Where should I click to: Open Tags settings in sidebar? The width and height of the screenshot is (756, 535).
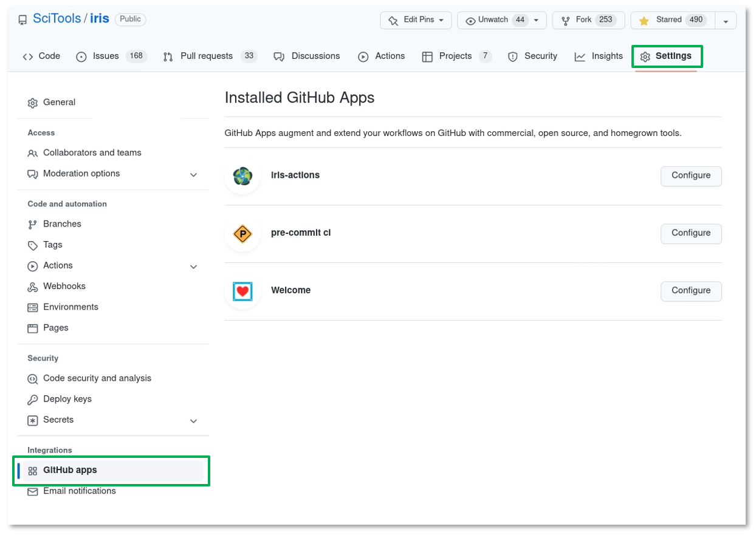tap(52, 245)
